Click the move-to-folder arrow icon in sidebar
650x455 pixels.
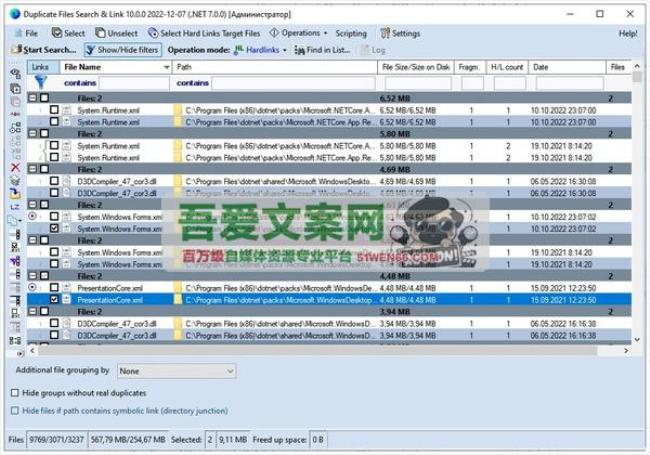[15, 194]
